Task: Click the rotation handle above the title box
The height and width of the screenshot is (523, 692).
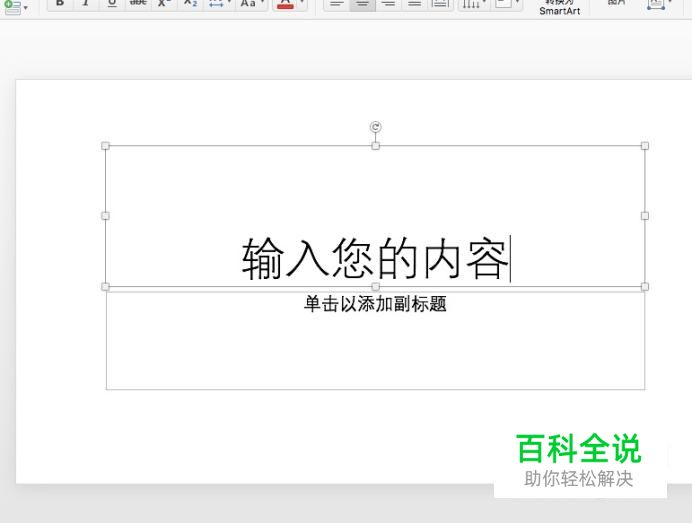Action: click(x=376, y=127)
